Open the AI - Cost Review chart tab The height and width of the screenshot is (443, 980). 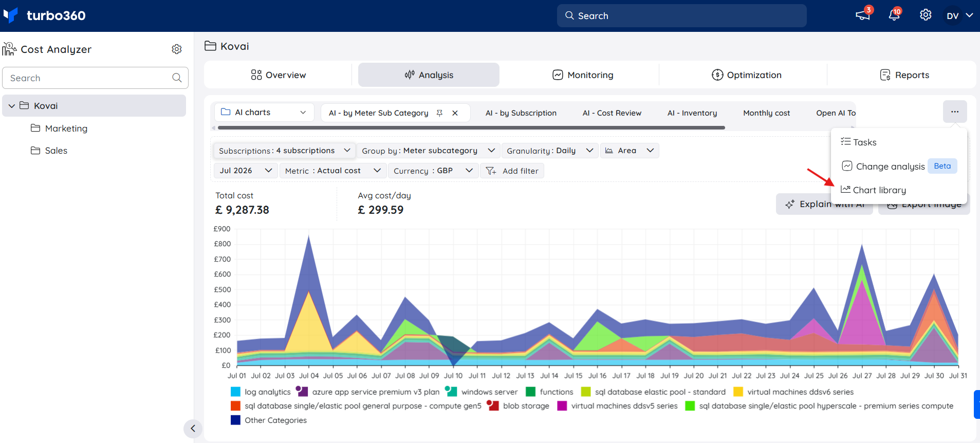click(x=612, y=113)
